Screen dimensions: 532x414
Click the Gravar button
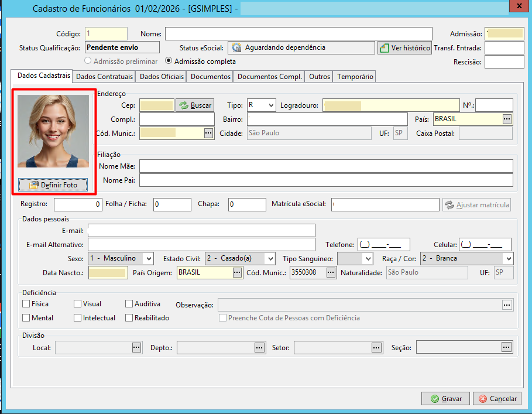(x=445, y=399)
